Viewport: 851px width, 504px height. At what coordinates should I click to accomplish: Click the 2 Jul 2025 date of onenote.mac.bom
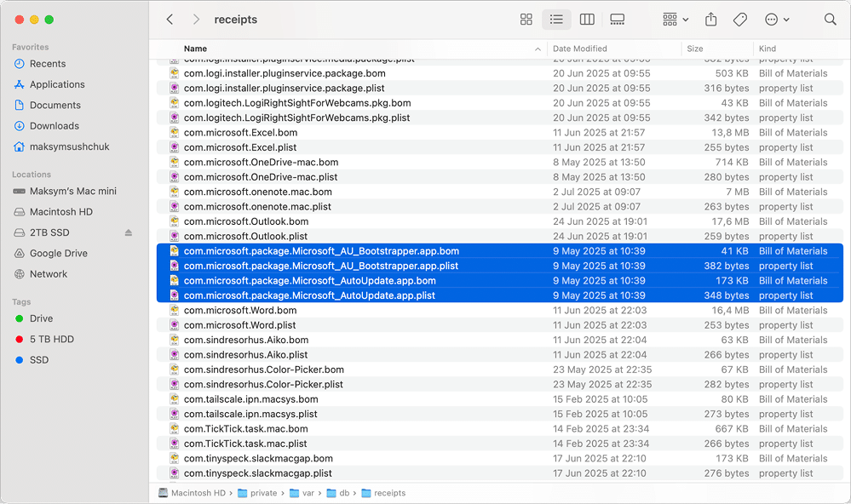click(x=596, y=192)
